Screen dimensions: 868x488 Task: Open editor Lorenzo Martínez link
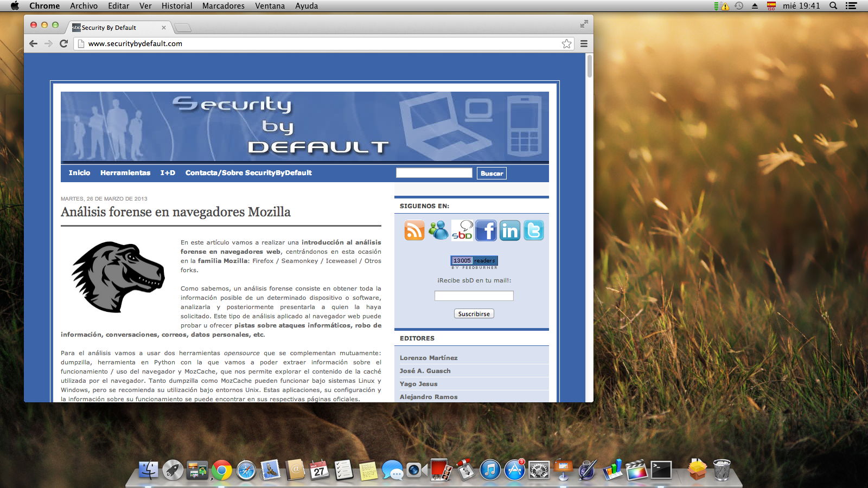[429, 358]
